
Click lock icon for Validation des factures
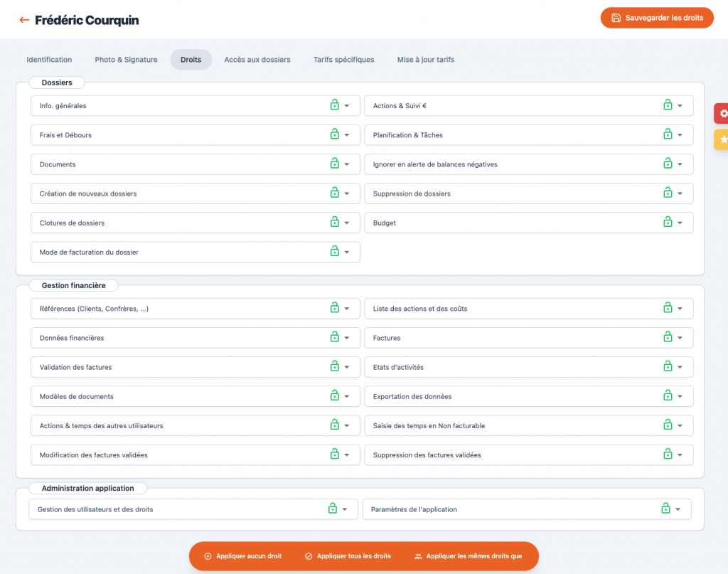coord(334,367)
